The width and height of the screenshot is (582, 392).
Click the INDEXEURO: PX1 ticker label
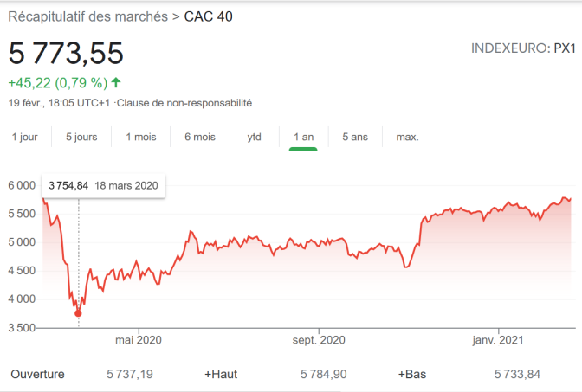point(523,48)
